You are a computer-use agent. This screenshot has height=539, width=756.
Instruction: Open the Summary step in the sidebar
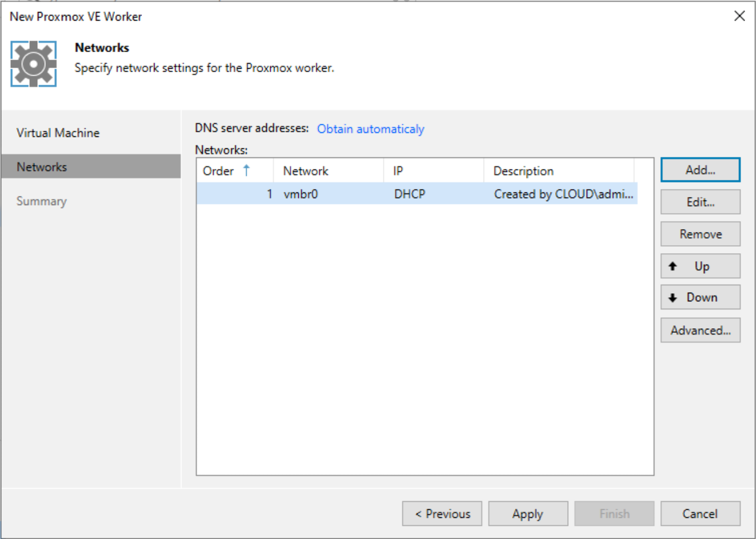(41, 201)
